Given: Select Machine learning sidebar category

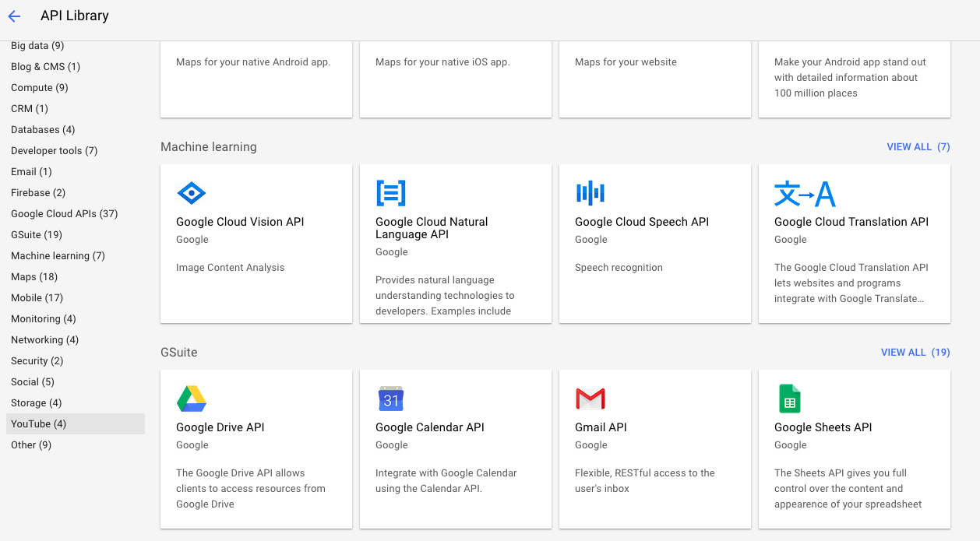Looking at the screenshot, I should tap(58, 256).
